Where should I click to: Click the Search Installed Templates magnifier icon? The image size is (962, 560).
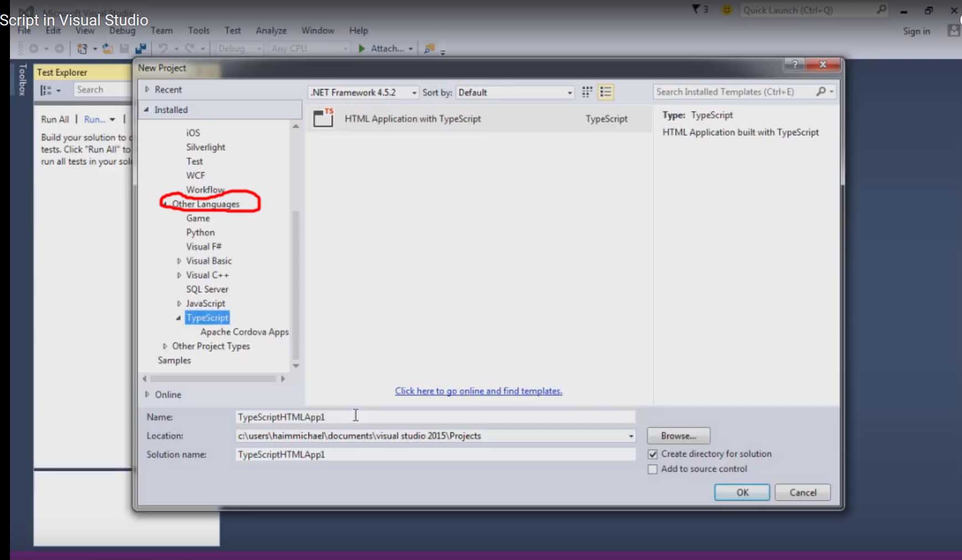coord(821,92)
